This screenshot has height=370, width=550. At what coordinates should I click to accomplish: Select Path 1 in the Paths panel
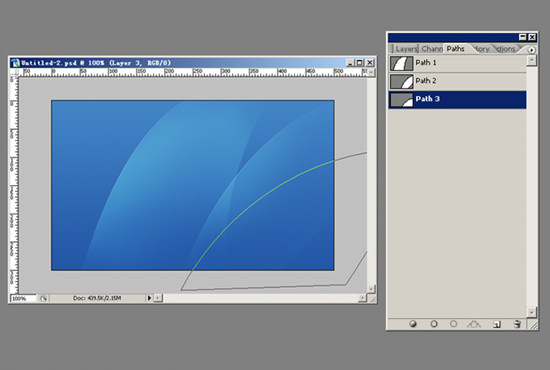[457, 63]
